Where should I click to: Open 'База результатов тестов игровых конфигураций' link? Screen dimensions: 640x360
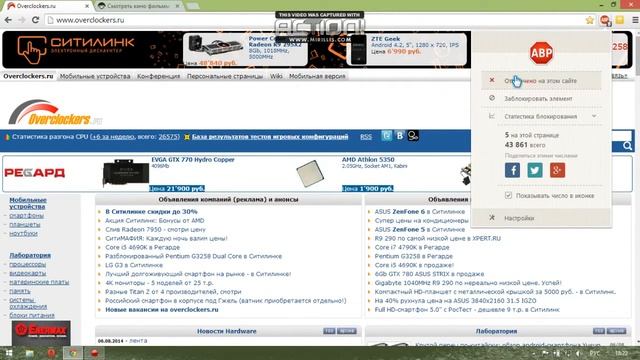tap(270, 137)
